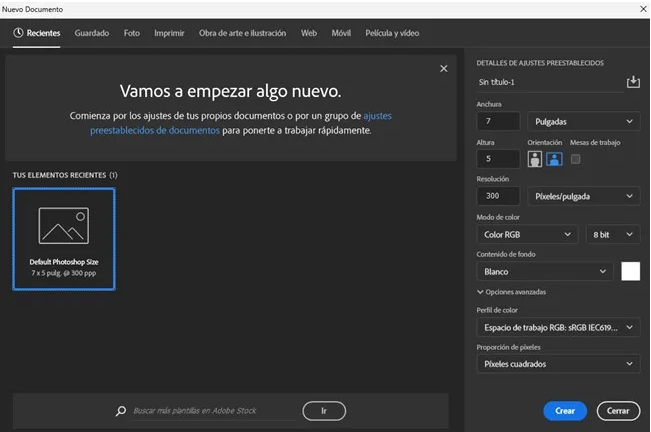This screenshot has height=432, width=651.
Task: Click the Resolución input field
Action: 498,196
